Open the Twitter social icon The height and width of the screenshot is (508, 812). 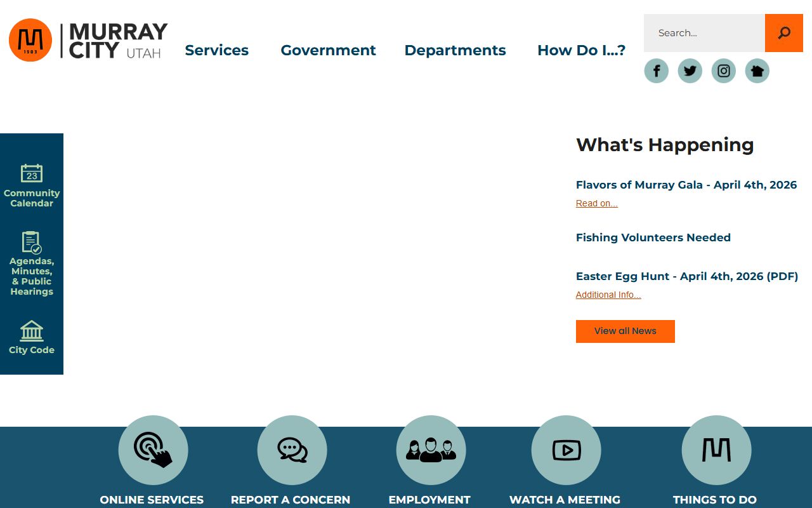[690, 70]
